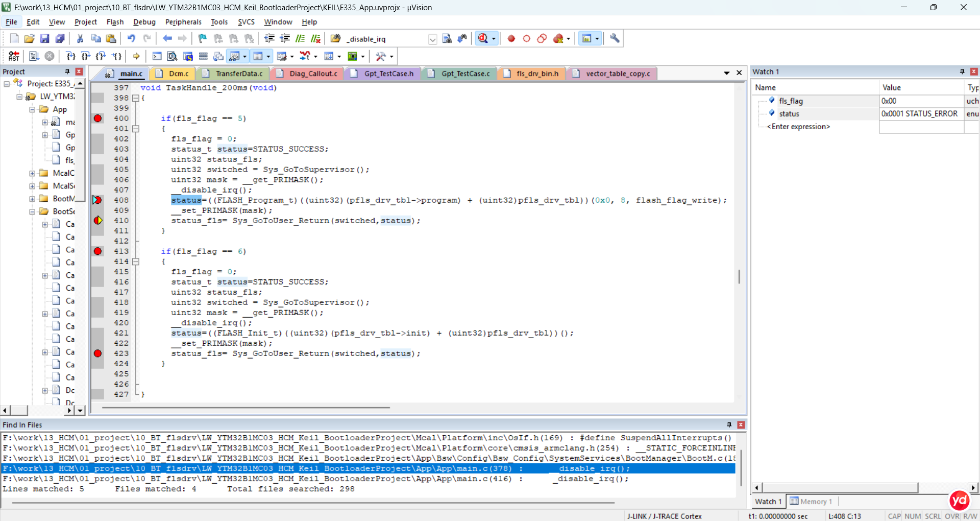Click Run to Cursor Line icon

(117, 56)
